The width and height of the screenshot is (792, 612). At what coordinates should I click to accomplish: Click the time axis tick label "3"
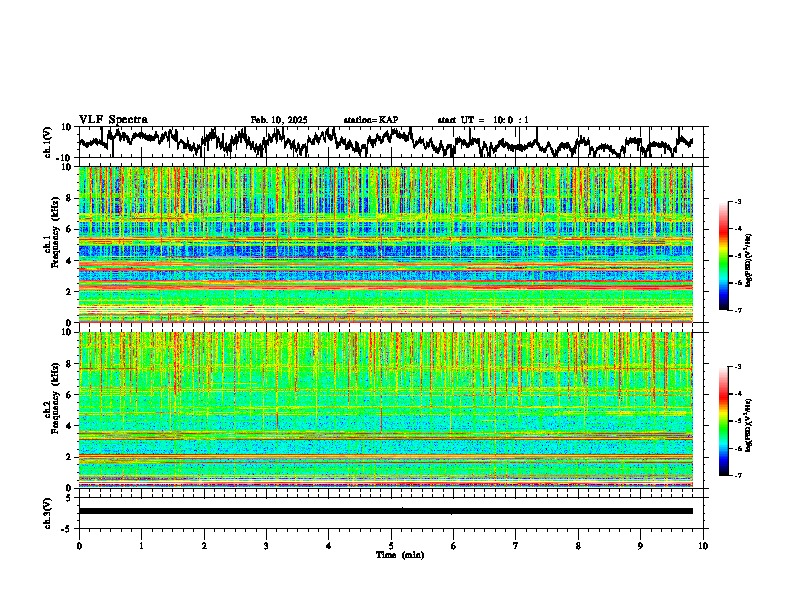[266, 546]
